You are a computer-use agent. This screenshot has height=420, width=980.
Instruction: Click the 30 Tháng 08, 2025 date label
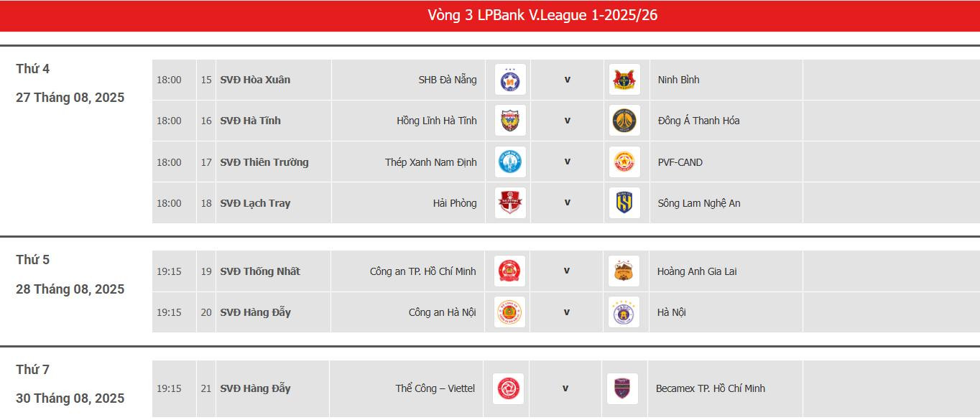[x=70, y=398]
